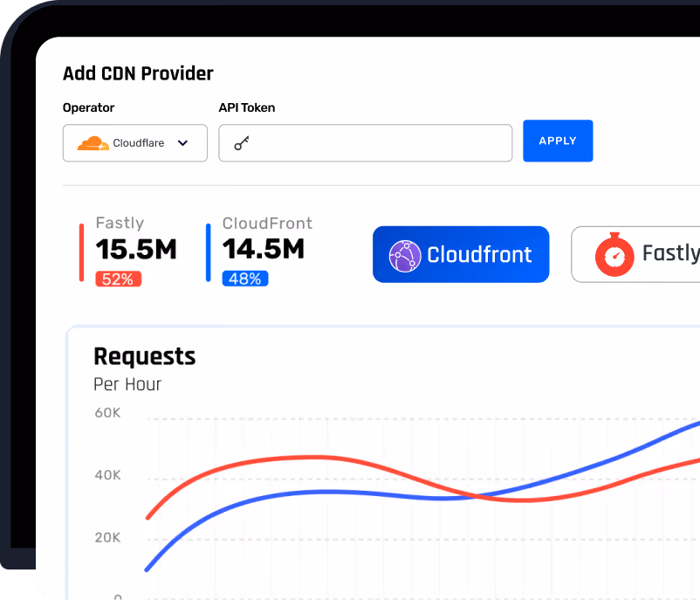Screen dimensions: 700x600
Task: Click the Requests chart heading
Action: pos(145,356)
